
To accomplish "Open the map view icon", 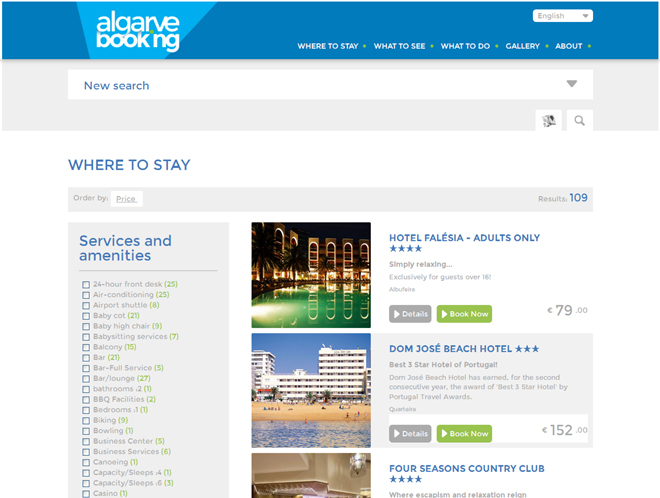I will click(x=548, y=121).
